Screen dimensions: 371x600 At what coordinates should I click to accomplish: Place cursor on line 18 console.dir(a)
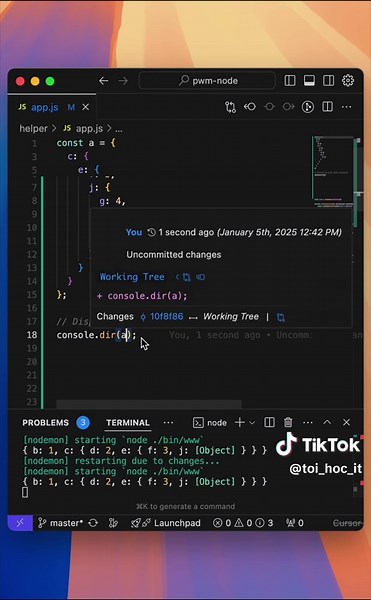(96, 335)
